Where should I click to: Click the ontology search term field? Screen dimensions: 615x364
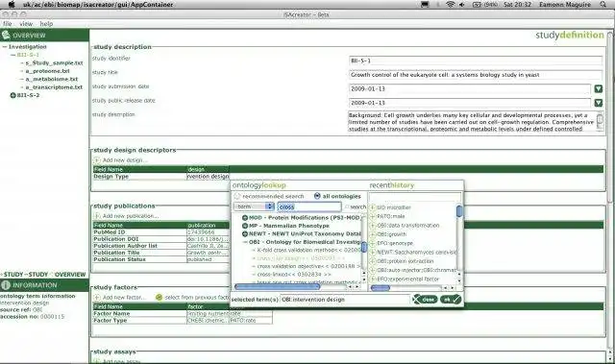tap(309, 206)
